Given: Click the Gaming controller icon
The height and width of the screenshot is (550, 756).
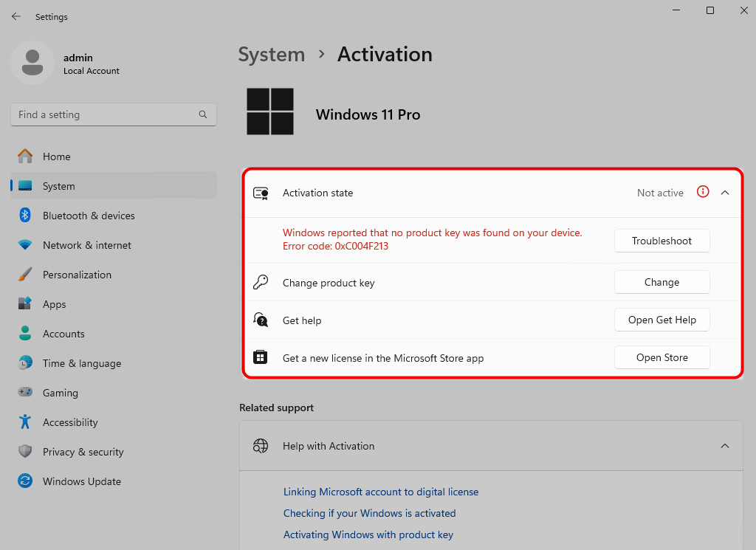Looking at the screenshot, I should pos(25,393).
